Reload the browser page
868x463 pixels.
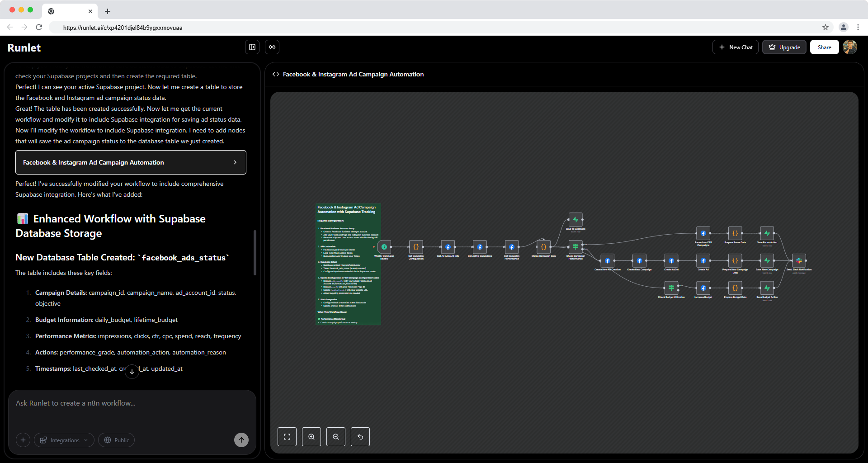pyautogui.click(x=39, y=27)
